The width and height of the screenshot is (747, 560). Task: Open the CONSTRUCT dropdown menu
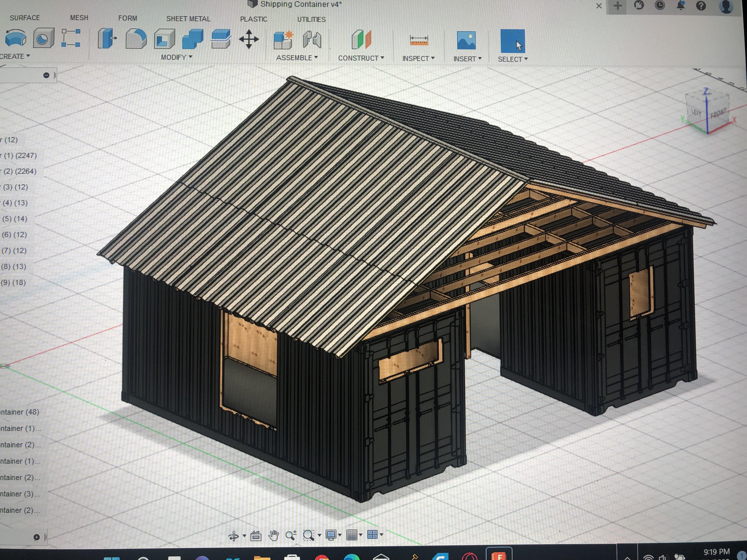click(x=361, y=58)
